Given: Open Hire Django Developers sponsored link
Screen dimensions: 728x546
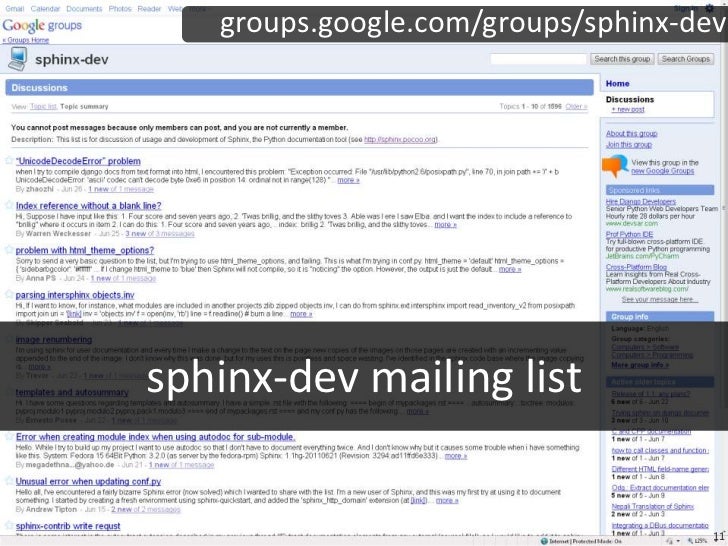Looking at the screenshot, I should [x=641, y=202].
